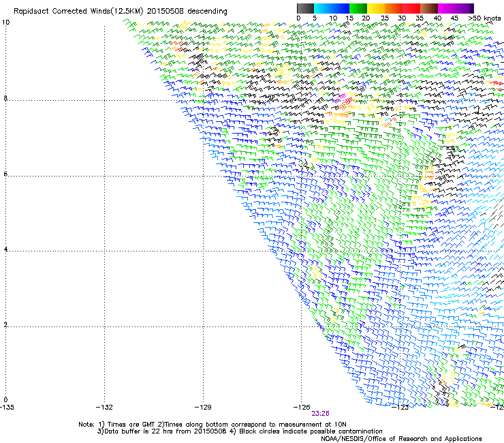Viewport: 504px width, 443px height.
Task: Click the NOAA/NESDIS credit text
Action: 401,439
